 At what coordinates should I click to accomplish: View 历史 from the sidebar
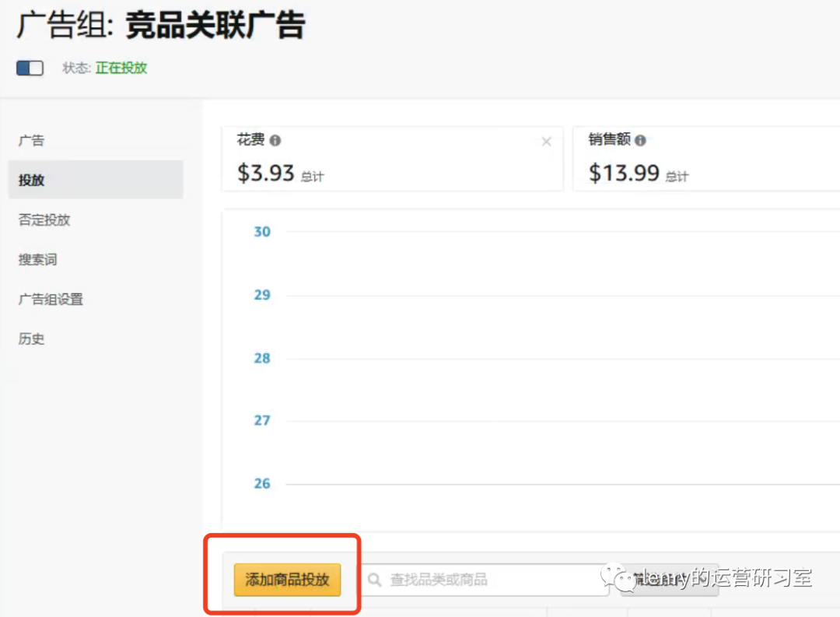[x=31, y=338]
